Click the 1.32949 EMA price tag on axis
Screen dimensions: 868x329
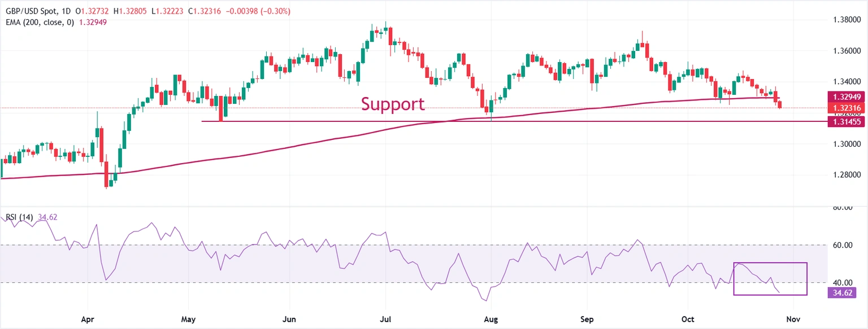845,96
